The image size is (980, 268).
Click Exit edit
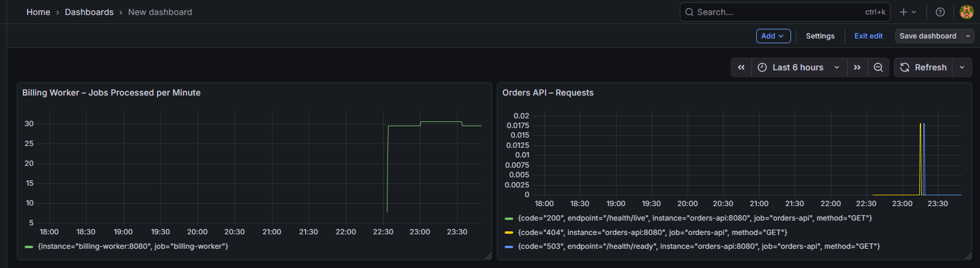(x=868, y=36)
